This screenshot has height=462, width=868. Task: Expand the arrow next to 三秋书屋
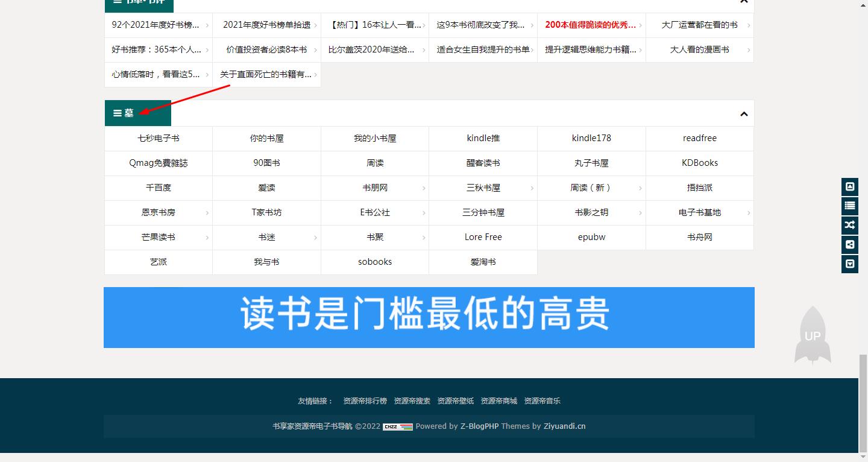point(532,188)
